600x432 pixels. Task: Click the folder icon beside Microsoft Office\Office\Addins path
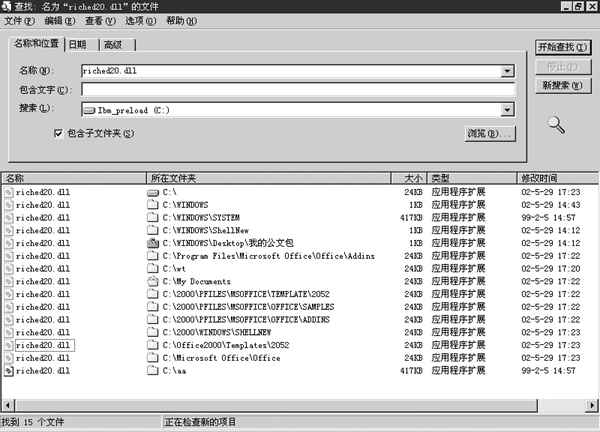[x=153, y=256]
